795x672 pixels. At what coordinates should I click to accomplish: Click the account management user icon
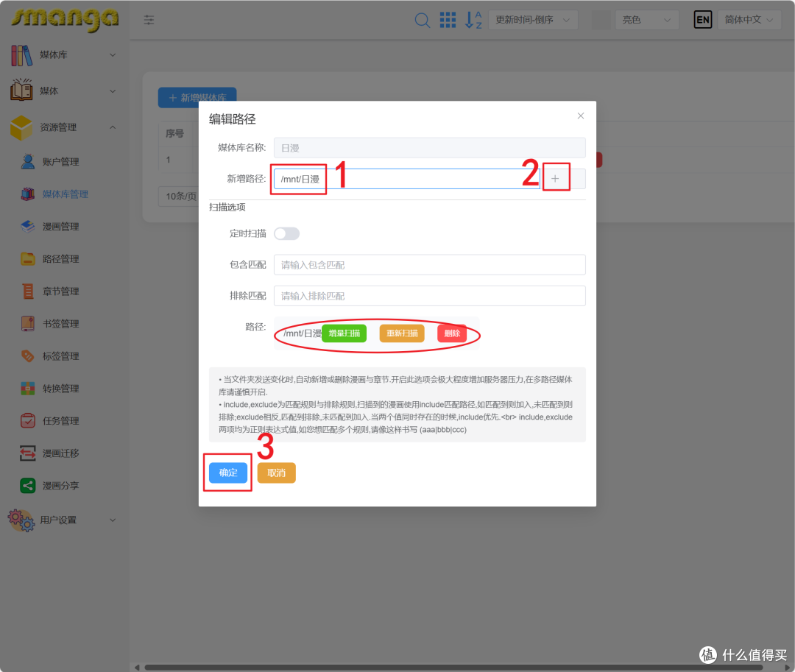[28, 162]
